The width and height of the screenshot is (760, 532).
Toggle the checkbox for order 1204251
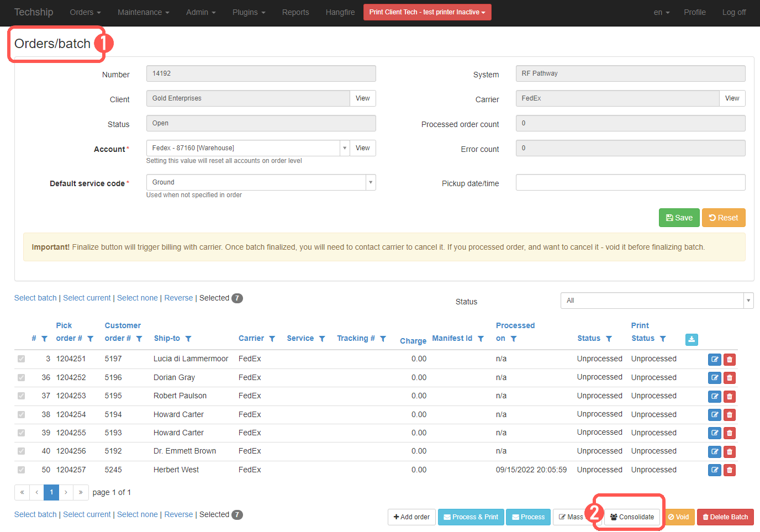point(21,359)
